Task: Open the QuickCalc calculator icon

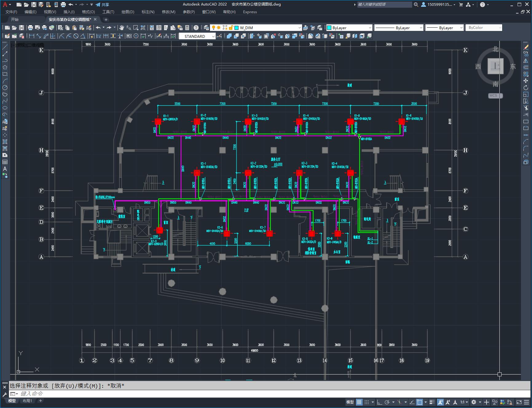Action: pyautogui.click(x=187, y=28)
